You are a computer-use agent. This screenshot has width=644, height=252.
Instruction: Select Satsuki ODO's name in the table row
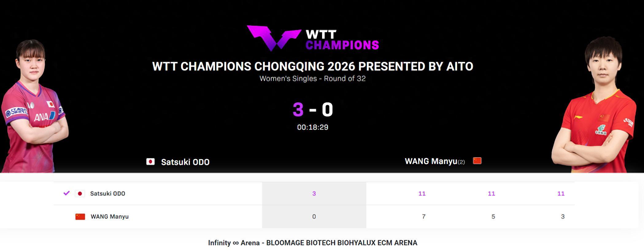click(108, 193)
